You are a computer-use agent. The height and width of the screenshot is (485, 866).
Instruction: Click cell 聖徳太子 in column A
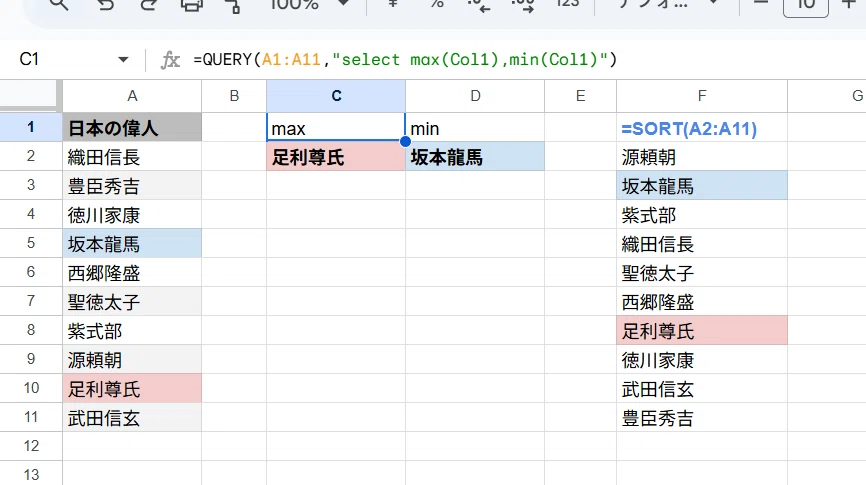[x=132, y=302]
